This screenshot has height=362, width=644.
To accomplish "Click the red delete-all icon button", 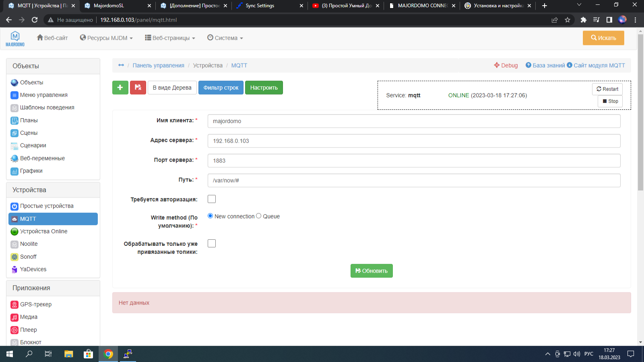I will (x=138, y=88).
